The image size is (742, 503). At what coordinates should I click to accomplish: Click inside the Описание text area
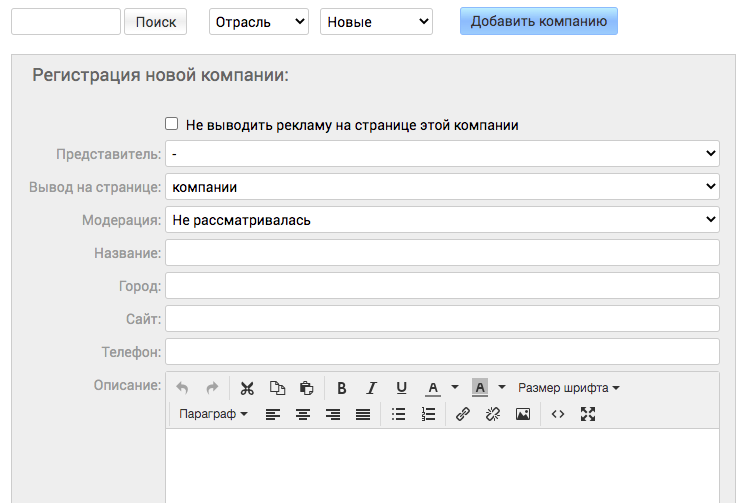click(x=442, y=466)
